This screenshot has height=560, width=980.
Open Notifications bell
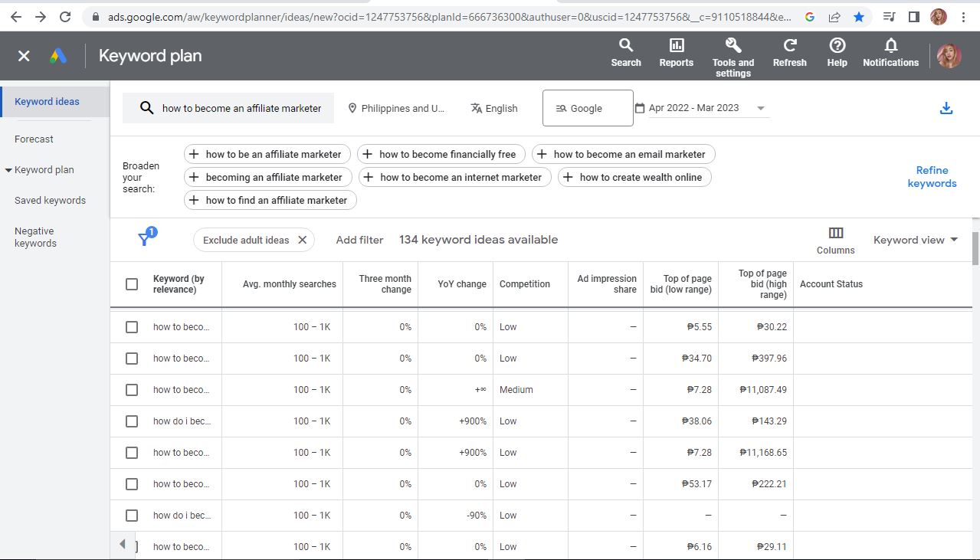coord(890,47)
